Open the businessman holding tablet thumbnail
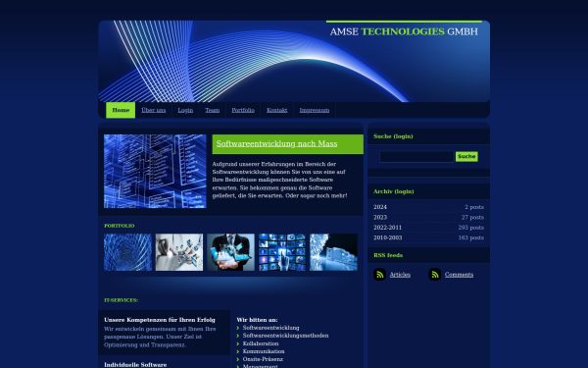The image size is (588, 368). [230, 252]
